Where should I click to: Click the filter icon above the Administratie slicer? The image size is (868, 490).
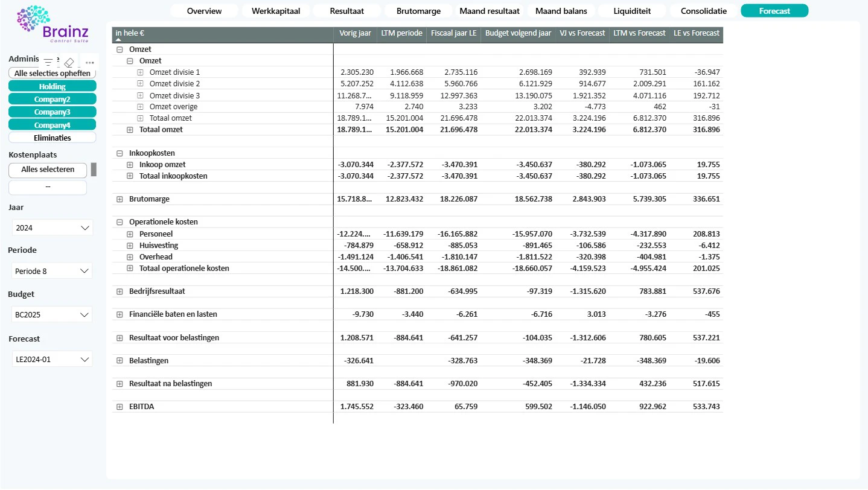tap(49, 62)
